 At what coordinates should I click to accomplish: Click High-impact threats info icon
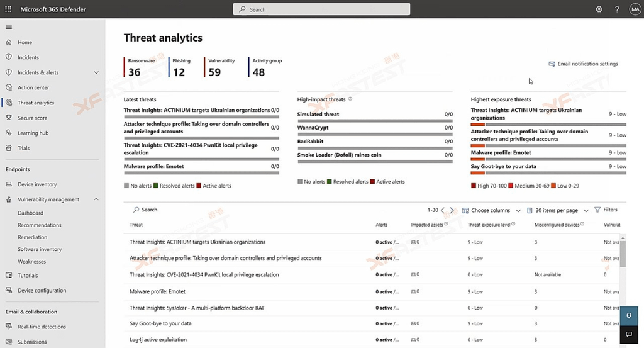pyautogui.click(x=350, y=99)
